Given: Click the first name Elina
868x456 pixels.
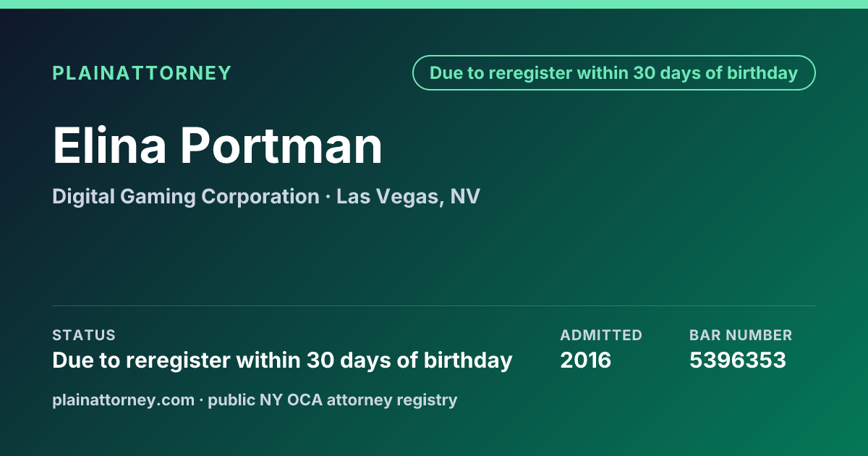Looking at the screenshot, I should pos(110,146).
